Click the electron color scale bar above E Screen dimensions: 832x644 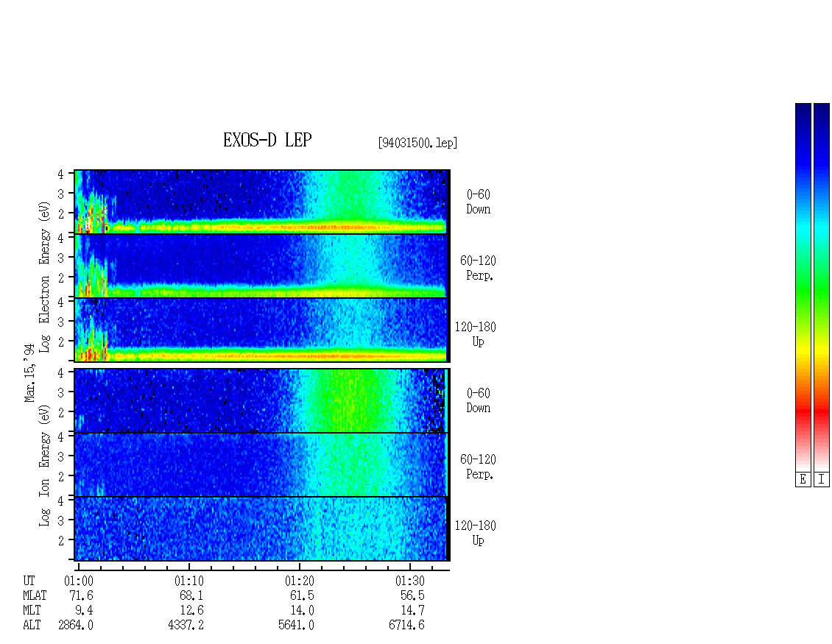click(x=803, y=287)
